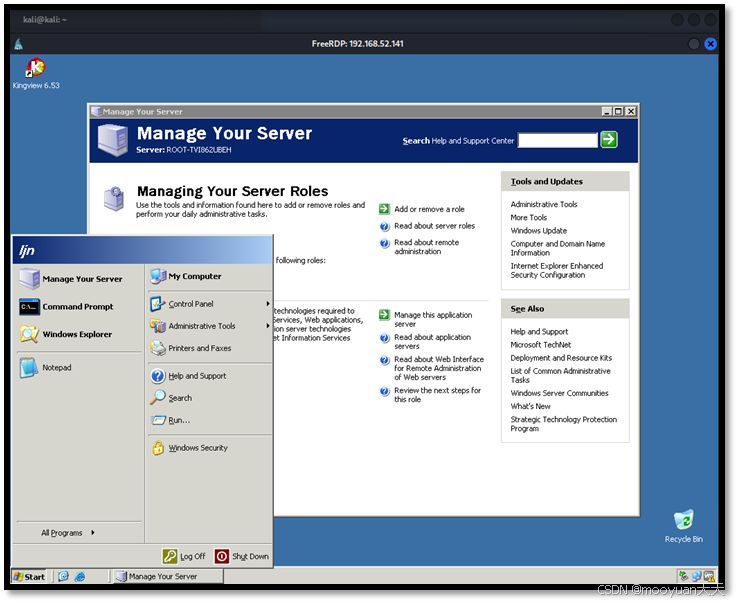Open Administrative Tools under Tools and Updates
This screenshot has width=738, height=603.
544,204
